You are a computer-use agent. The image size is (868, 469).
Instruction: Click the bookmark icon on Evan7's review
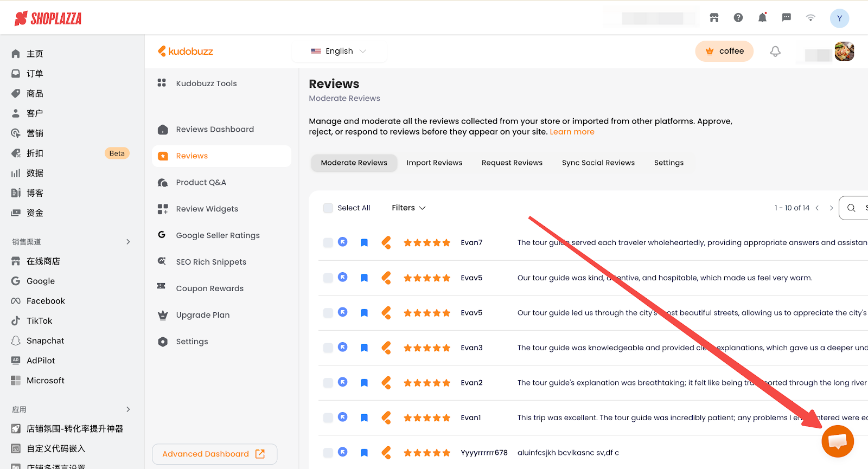(365, 243)
